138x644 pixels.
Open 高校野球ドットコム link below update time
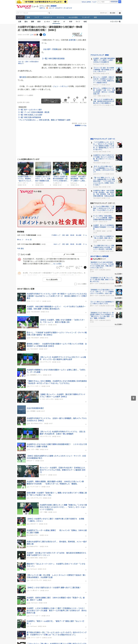(80, 125)
